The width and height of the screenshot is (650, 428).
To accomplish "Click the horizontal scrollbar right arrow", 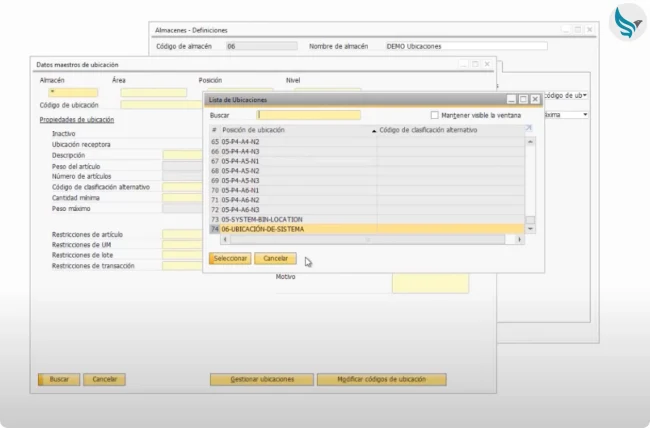I will pos(519,239).
